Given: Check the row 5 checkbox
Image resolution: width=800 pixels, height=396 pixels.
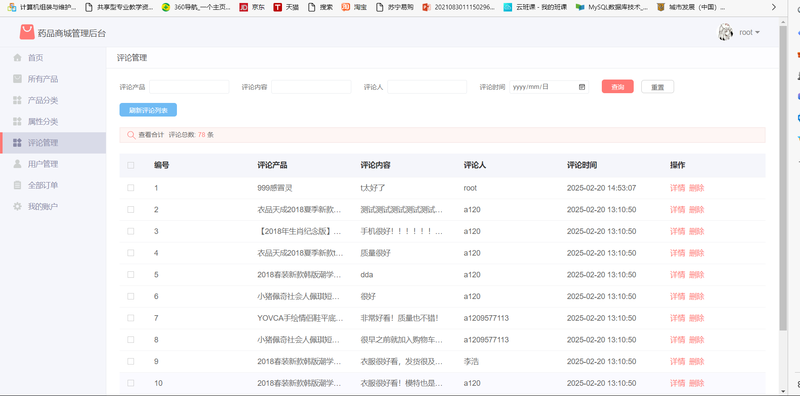Looking at the screenshot, I should (x=131, y=275).
